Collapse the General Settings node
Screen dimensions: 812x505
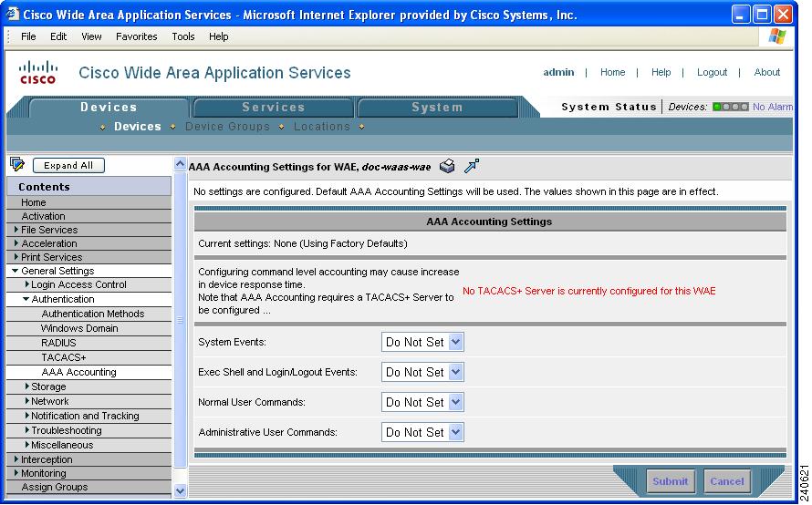(x=15, y=271)
